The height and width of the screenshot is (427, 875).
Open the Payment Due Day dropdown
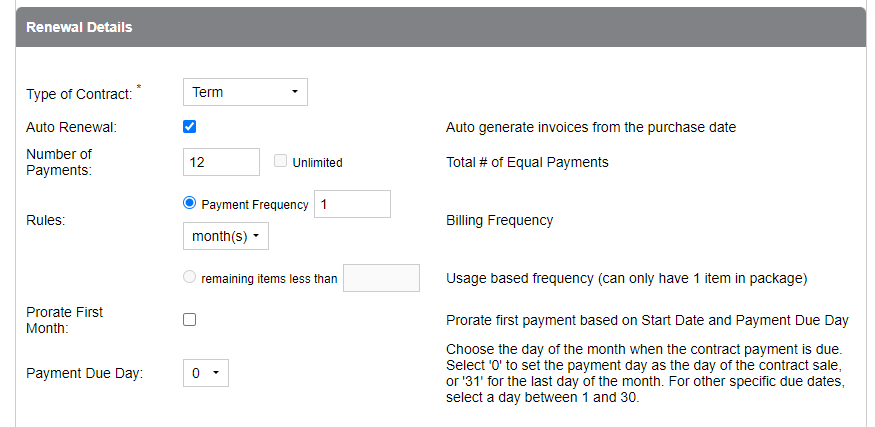click(x=207, y=373)
